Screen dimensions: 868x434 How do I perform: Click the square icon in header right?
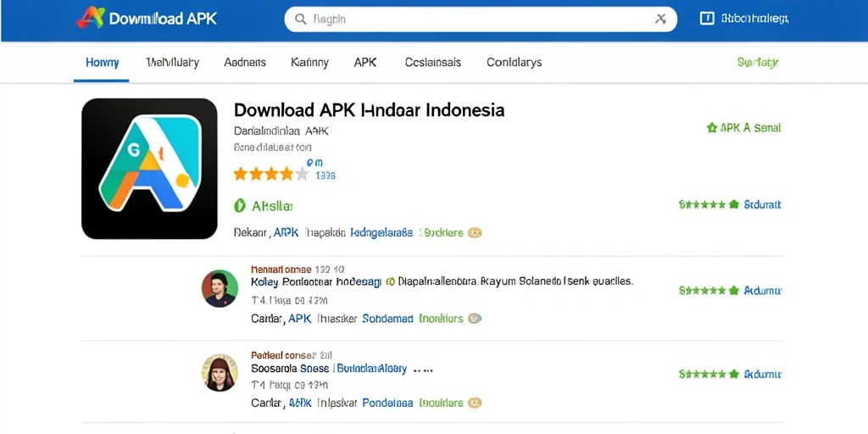click(x=707, y=19)
